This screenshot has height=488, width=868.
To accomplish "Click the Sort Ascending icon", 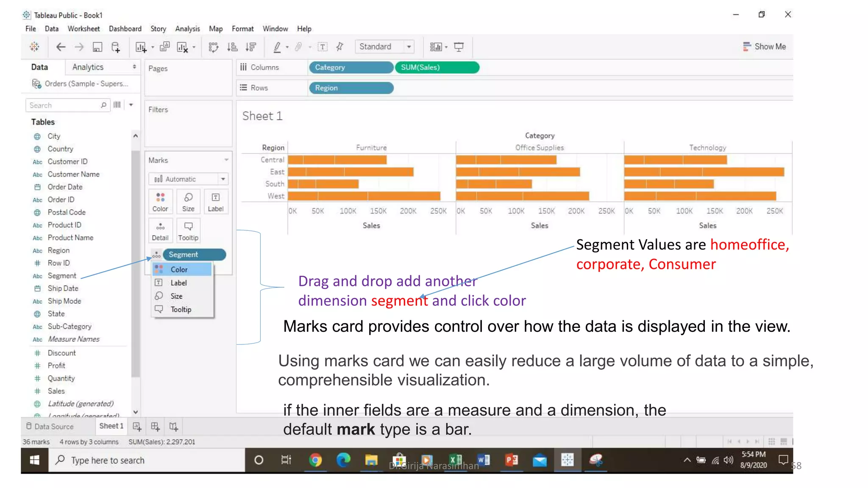I will pyautogui.click(x=232, y=47).
